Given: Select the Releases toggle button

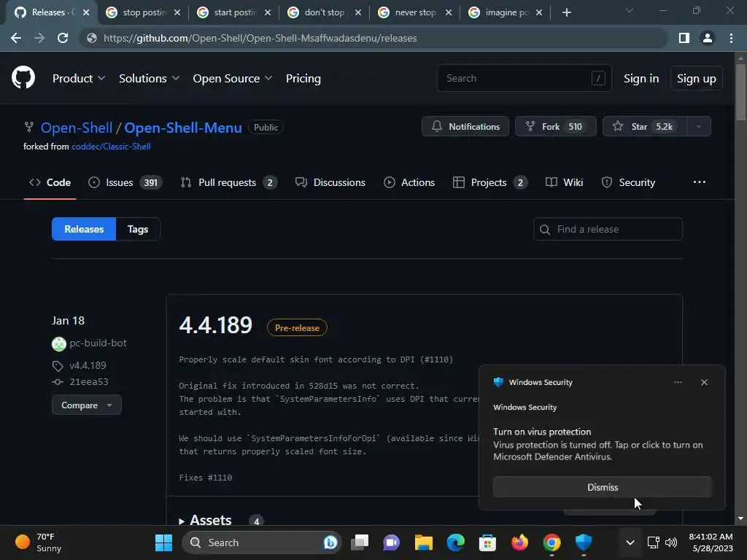Looking at the screenshot, I should (x=84, y=229).
